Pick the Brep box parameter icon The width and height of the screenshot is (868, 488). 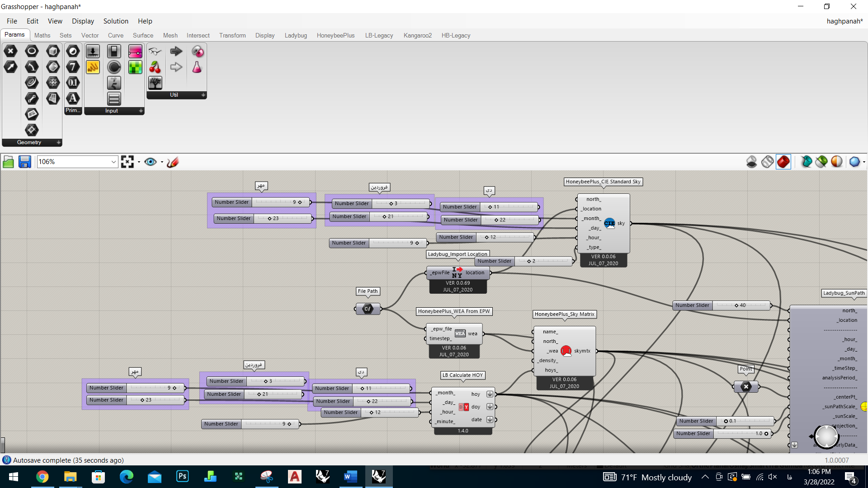[x=53, y=51]
